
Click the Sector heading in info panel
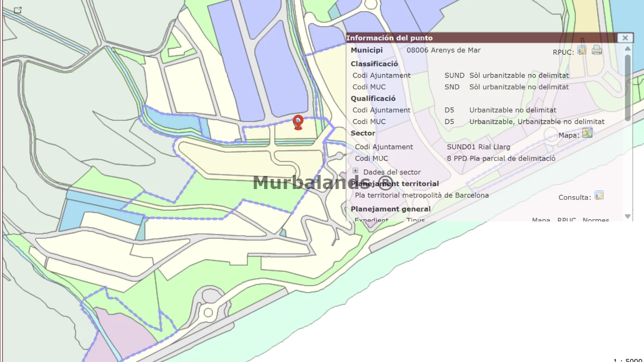coord(363,133)
